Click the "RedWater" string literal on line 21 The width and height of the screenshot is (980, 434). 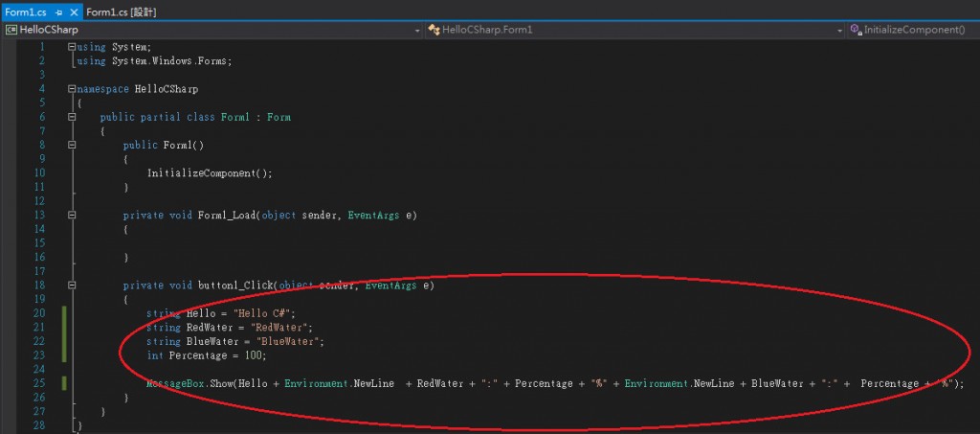[x=279, y=328]
